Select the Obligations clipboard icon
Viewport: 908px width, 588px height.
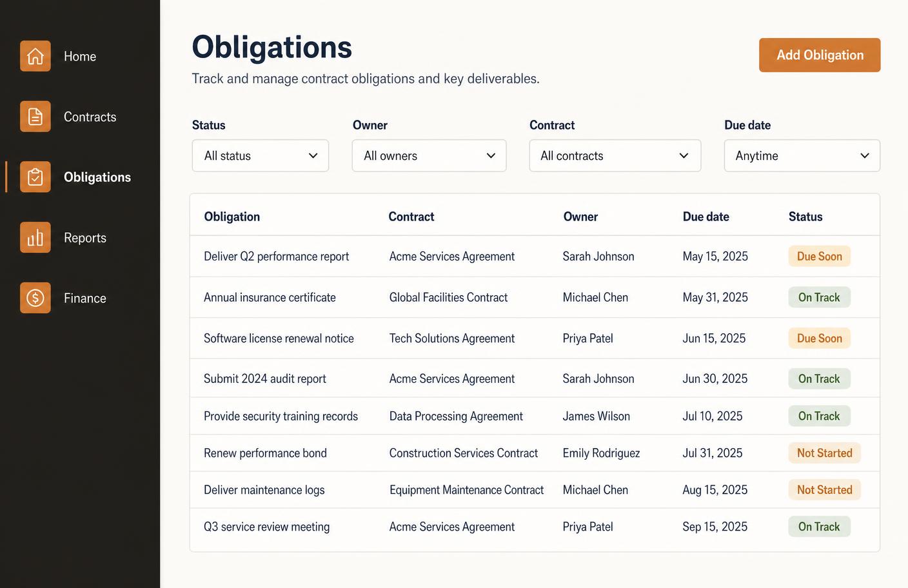coord(35,177)
